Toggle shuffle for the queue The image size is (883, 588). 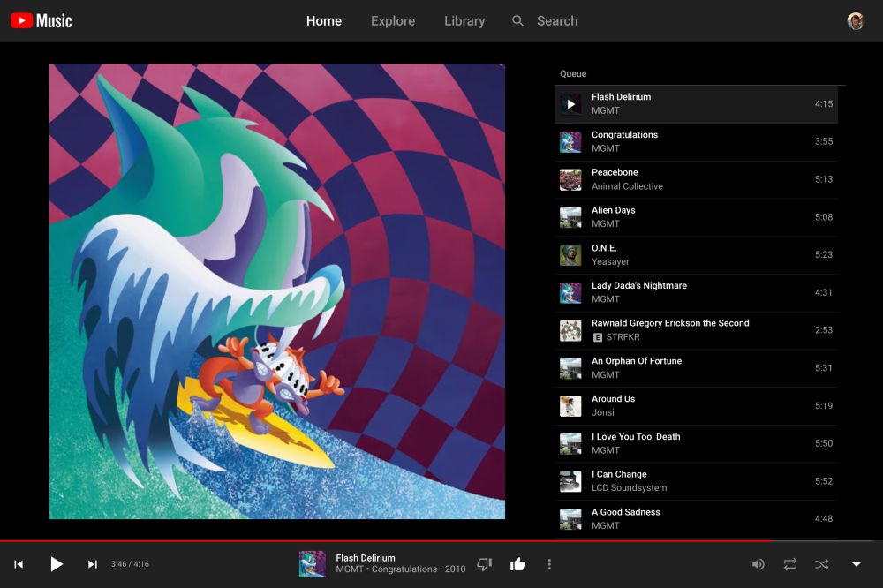click(x=821, y=564)
